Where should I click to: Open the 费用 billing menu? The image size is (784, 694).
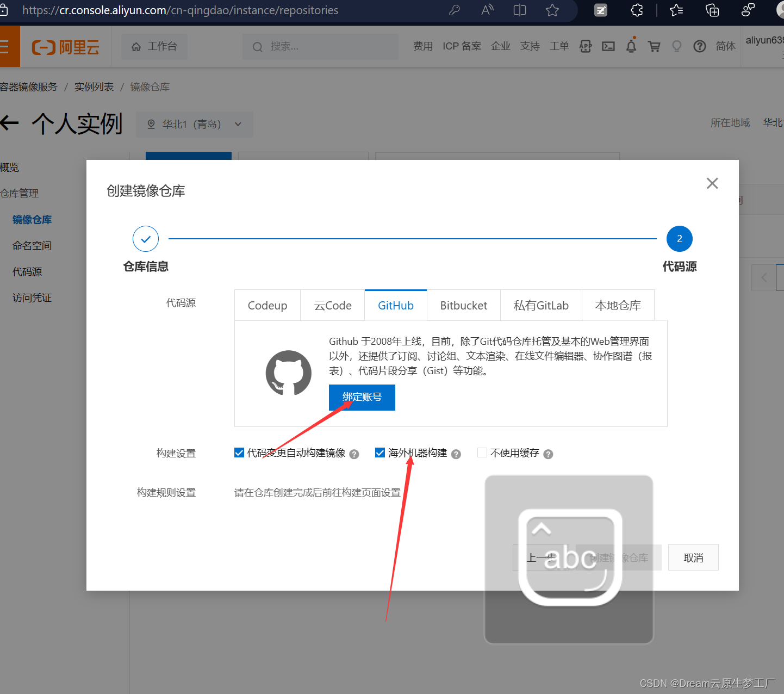423,46
